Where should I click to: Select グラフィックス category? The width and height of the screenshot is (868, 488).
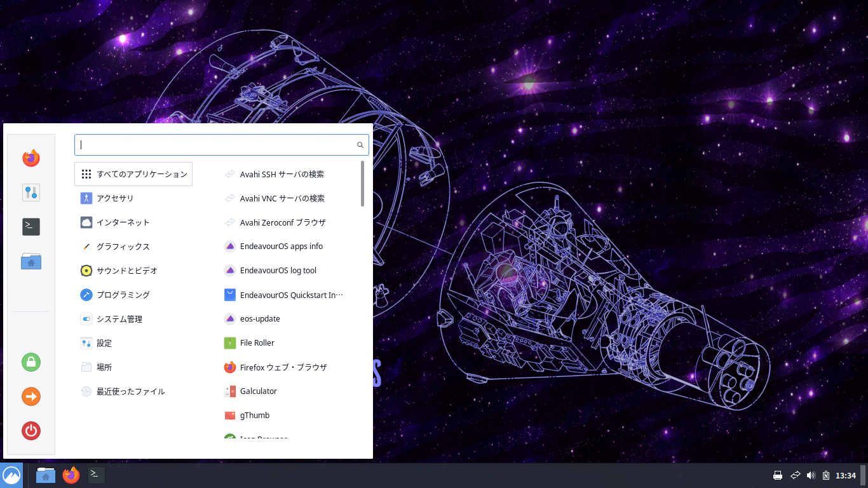click(x=133, y=247)
